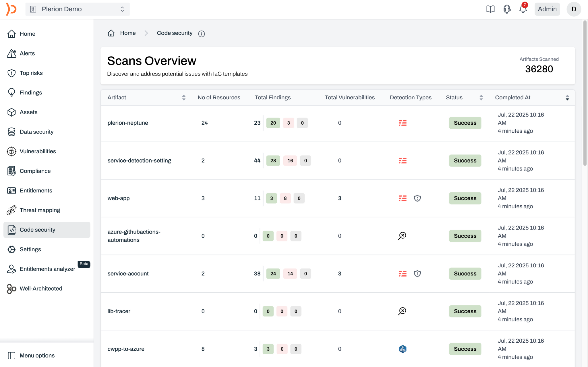Open Data security in sidebar
The width and height of the screenshot is (588, 367).
pyautogui.click(x=47, y=132)
